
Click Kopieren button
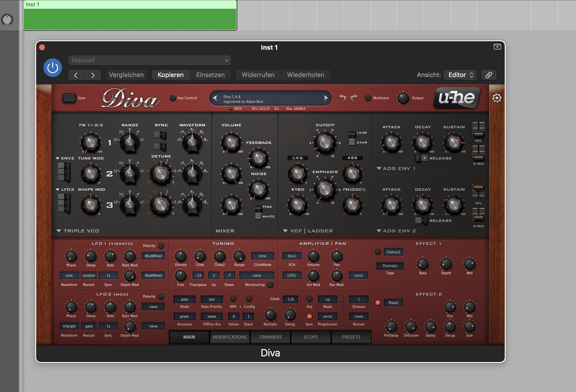(x=171, y=75)
